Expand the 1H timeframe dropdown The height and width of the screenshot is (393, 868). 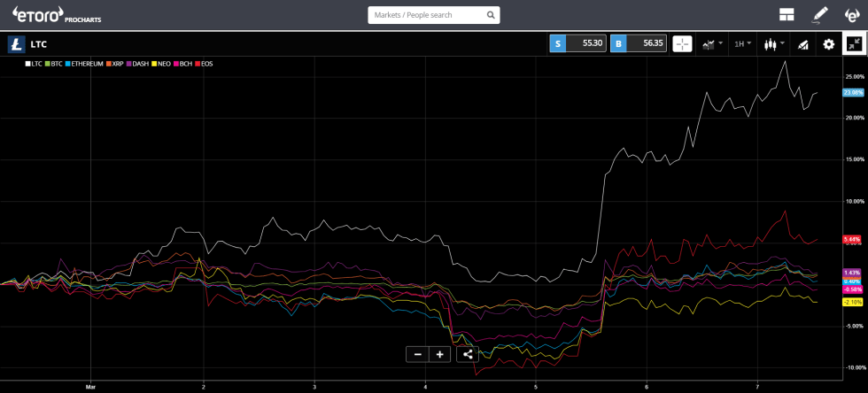click(x=742, y=43)
